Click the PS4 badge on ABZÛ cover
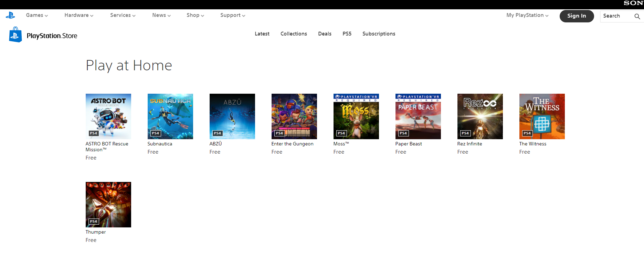 coord(218,133)
